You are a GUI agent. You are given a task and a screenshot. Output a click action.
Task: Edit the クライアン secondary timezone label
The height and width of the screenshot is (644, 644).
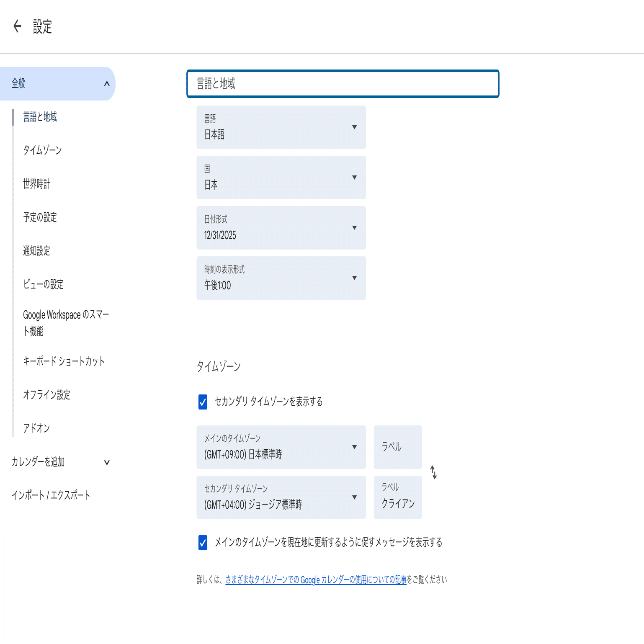point(397,505)
